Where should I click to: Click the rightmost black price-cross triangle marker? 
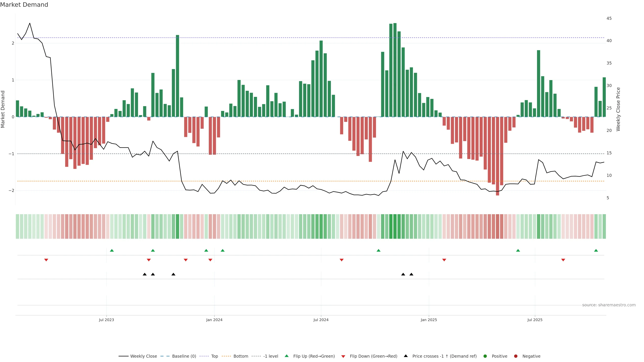pos(411,274)
